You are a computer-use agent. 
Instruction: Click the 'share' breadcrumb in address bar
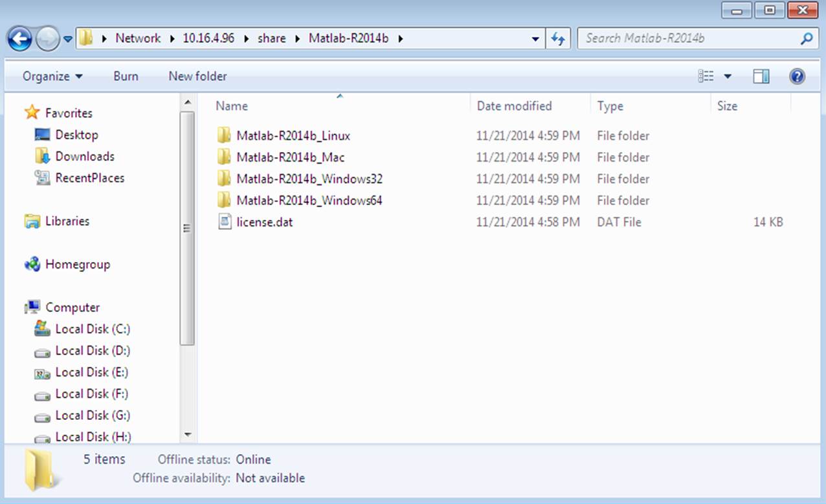(x=271, y=38)
